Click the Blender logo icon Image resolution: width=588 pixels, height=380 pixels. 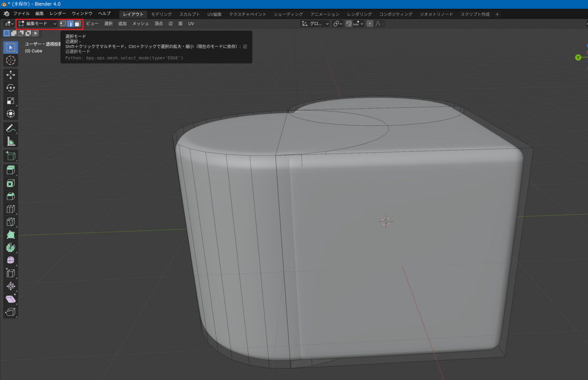pos(7,14)
